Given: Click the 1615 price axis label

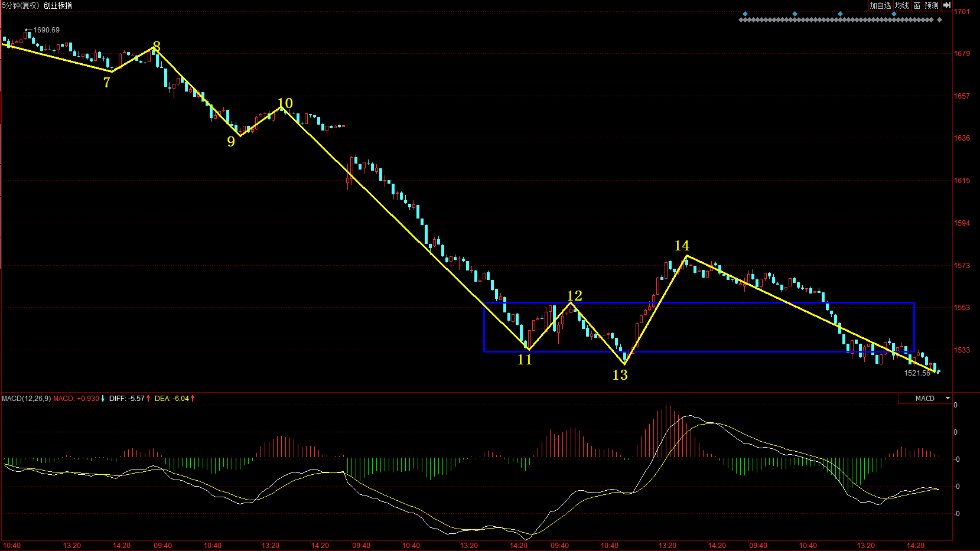Looking at the screenshot, I should [962, 181].
